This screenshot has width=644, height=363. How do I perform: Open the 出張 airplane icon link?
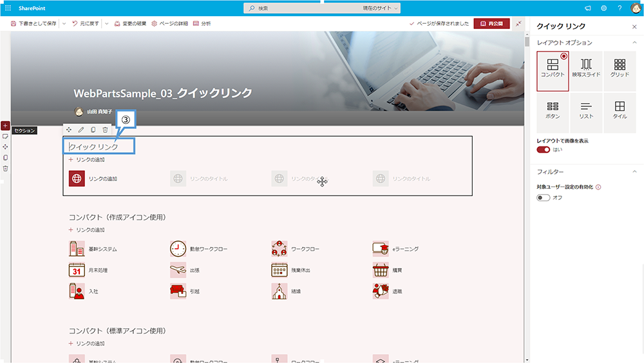[x=178, y=270]
